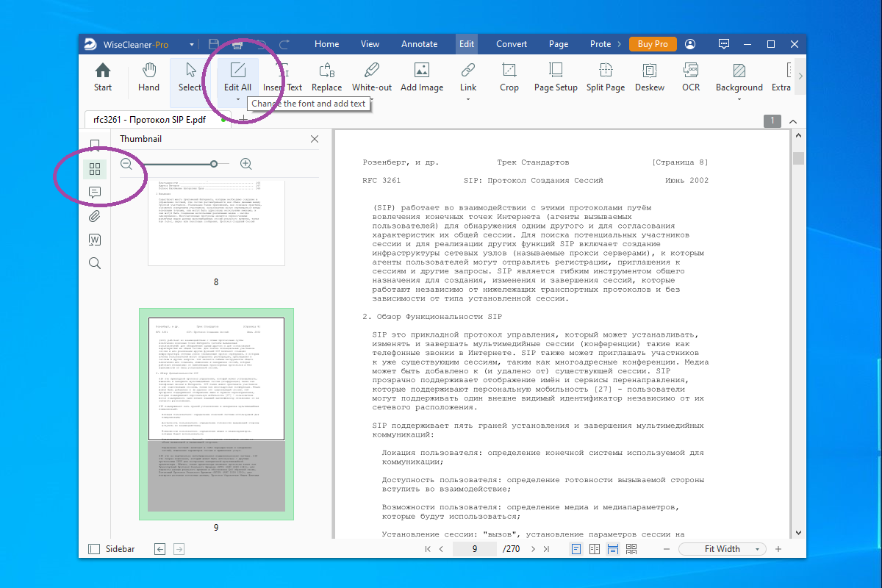882x588 pixels.
Task: Open the Thumbnail panel icon in the sidebar
Action: tap(95, 169)
